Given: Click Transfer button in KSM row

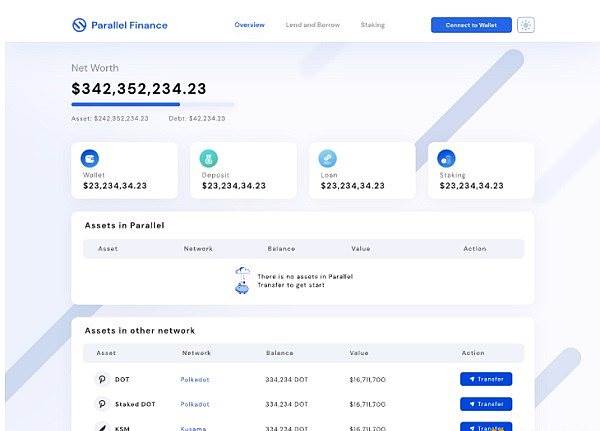Looking at the screenshot, I should (x=486, y=427).
